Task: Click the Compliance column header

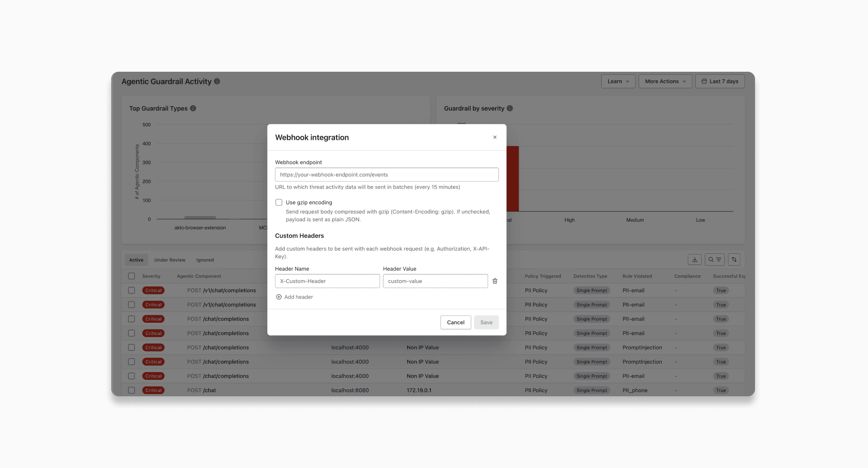Action: tap(687, 276)
